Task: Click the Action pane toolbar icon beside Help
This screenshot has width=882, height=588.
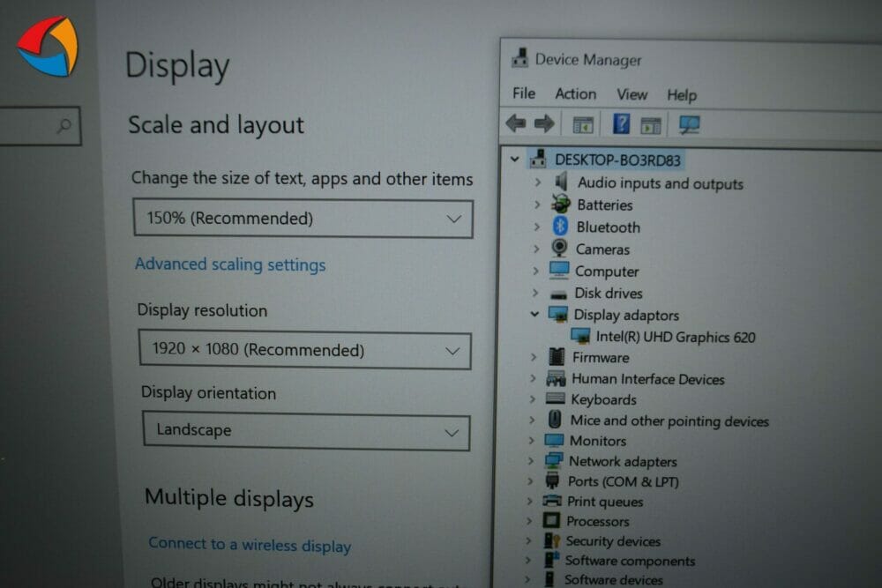Action: click(651, 125)
